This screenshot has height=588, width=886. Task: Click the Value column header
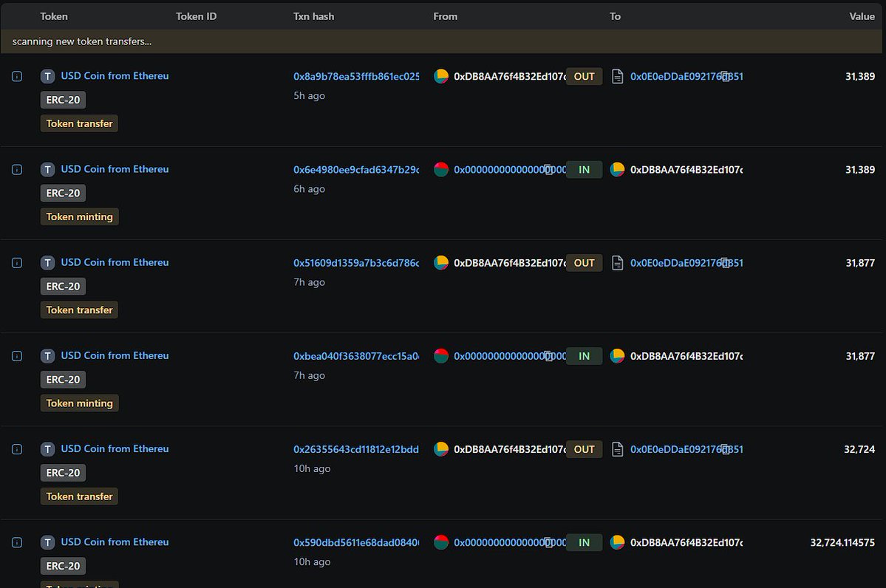[x=862, y=16]
